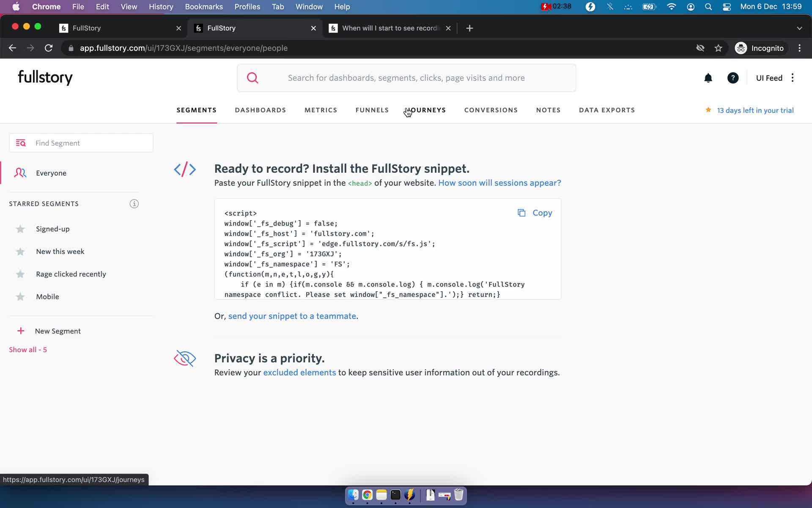Toggle star for Signed-up segment
Screen dimensions: 812x508
[x=20, y=229]
